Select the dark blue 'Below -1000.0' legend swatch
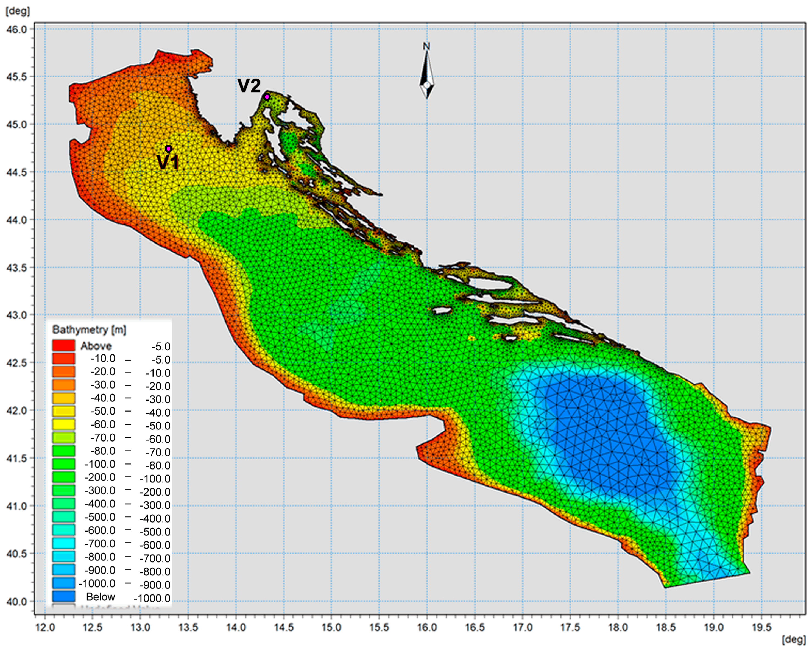The image size is (812, 651). tap(63, 596)
